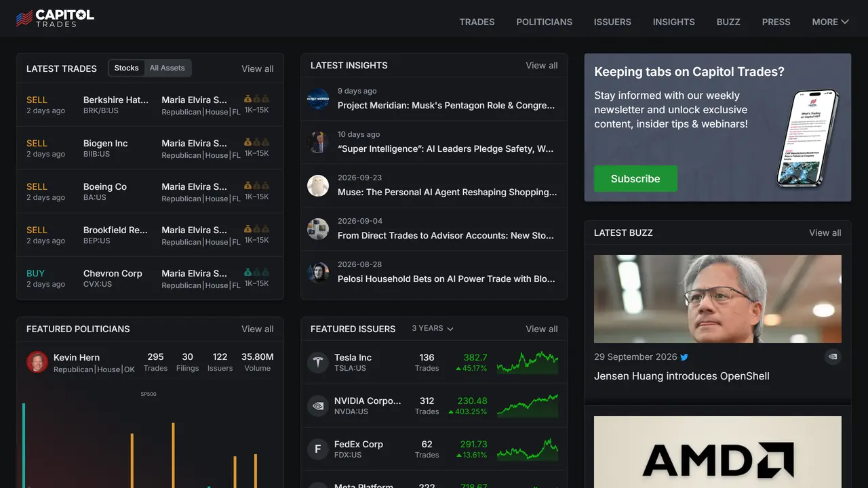This screenshot has width=868, height=488.
Task: Select INSIGHTS in the top navigation
Action: click(x=674, y=22)
